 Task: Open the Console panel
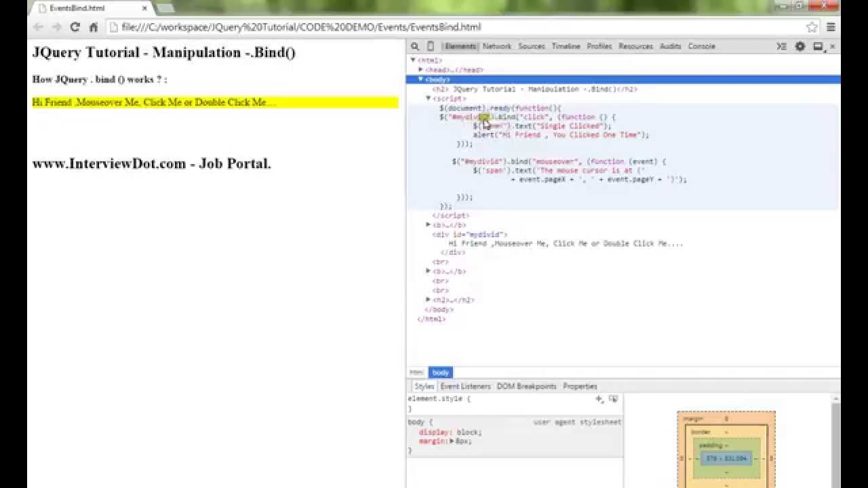[x=702, y=46]
